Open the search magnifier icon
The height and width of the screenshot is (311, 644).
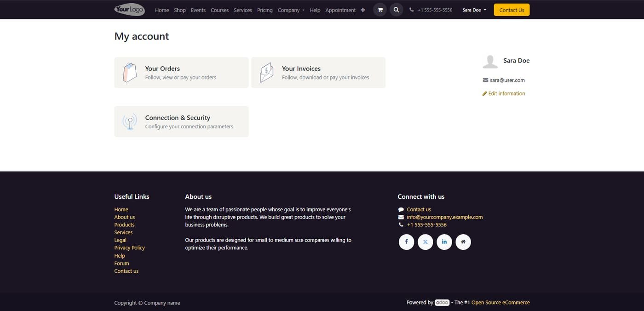[x=397, y=10]
